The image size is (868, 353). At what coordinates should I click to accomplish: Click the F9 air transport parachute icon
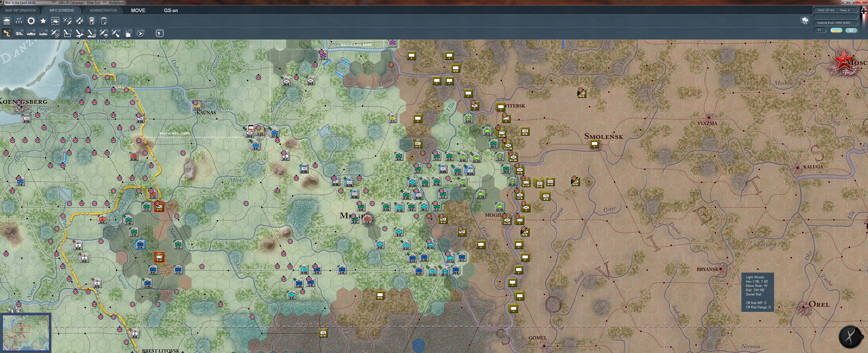click(104, 33)
